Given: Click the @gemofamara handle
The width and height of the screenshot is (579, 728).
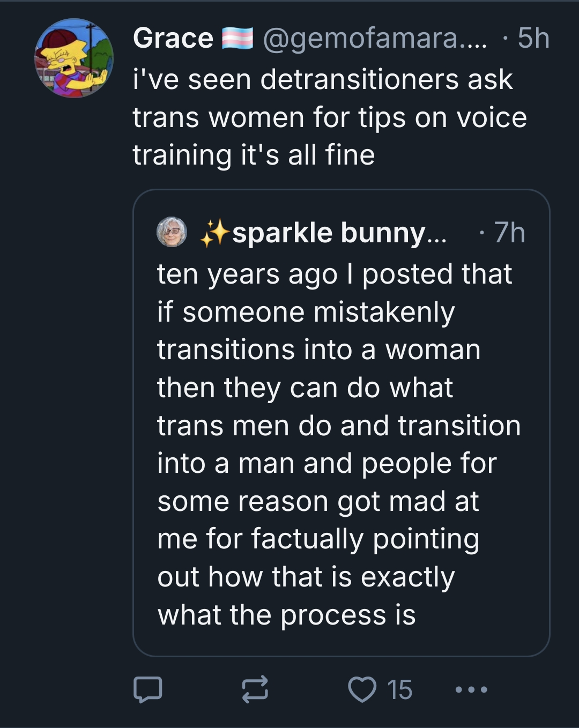Looking at the screenshot, I should (375, 39).
